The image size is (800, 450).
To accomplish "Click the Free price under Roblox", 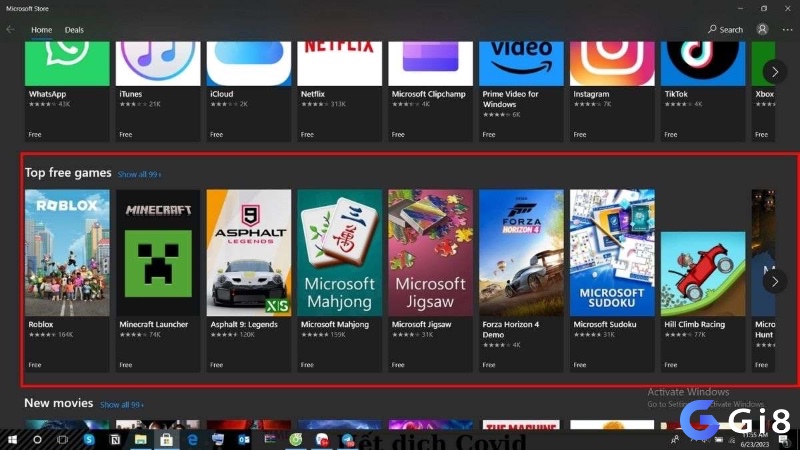I will pyautogui.click(x=35, y=365).
